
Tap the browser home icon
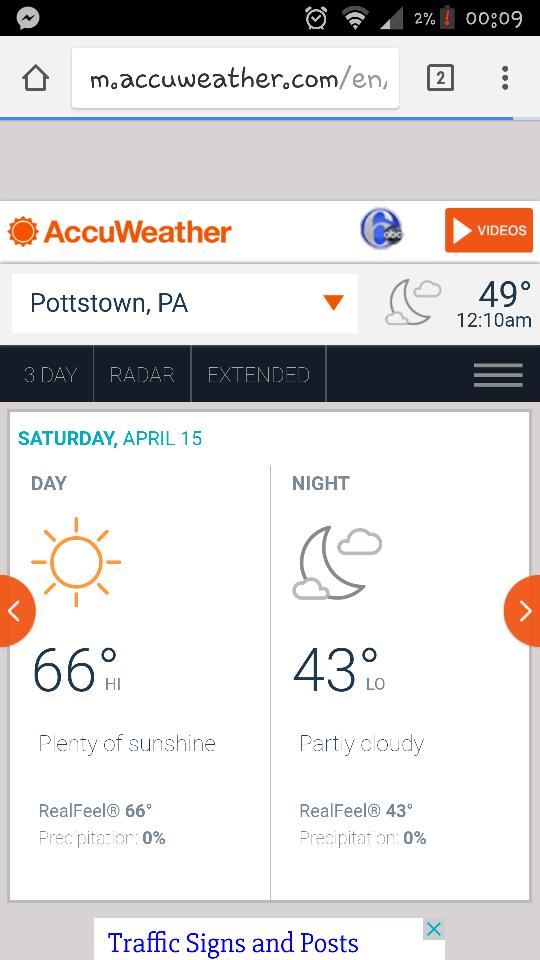36,78
